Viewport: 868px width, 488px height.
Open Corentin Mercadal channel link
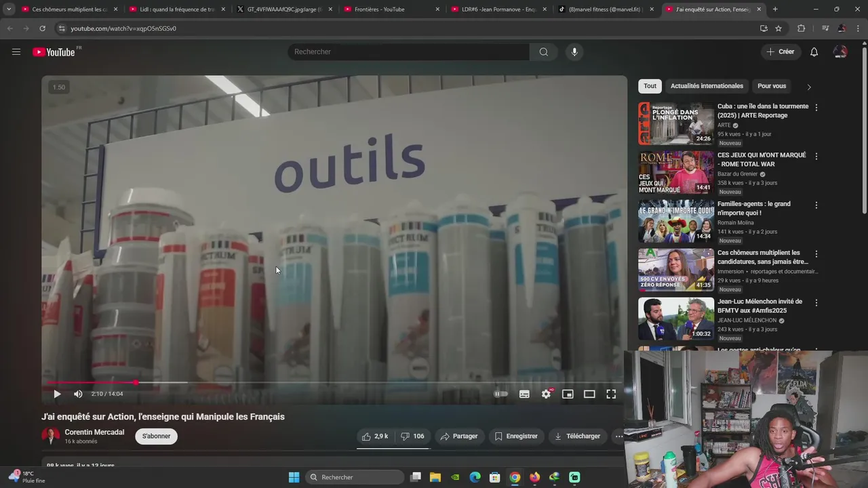point(94,432)
